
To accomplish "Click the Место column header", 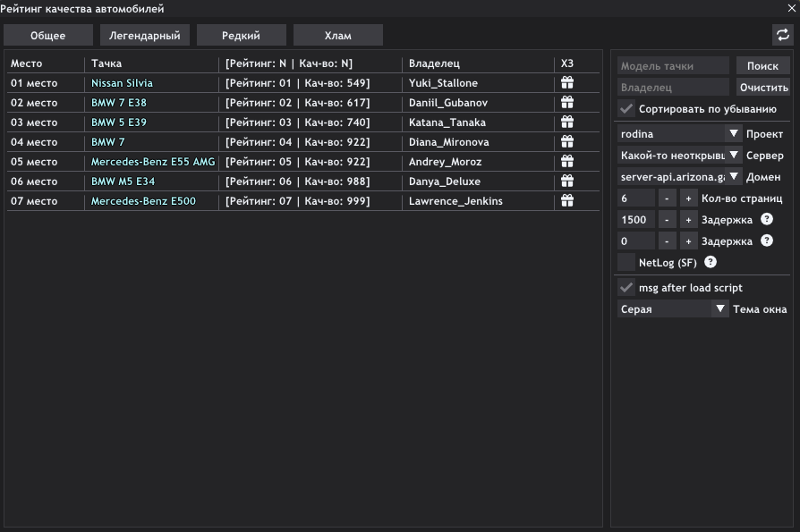I will (x=27, y=63).
